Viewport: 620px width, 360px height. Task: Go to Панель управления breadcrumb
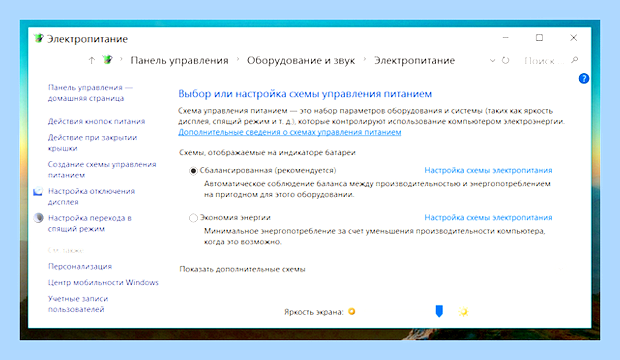pos(180,61)
